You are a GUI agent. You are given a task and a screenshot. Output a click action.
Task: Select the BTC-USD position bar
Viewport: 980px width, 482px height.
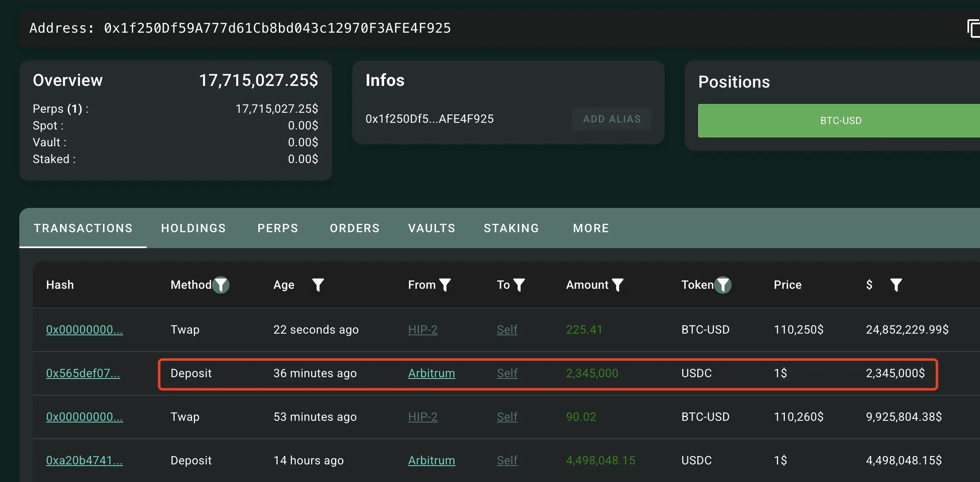839,121
